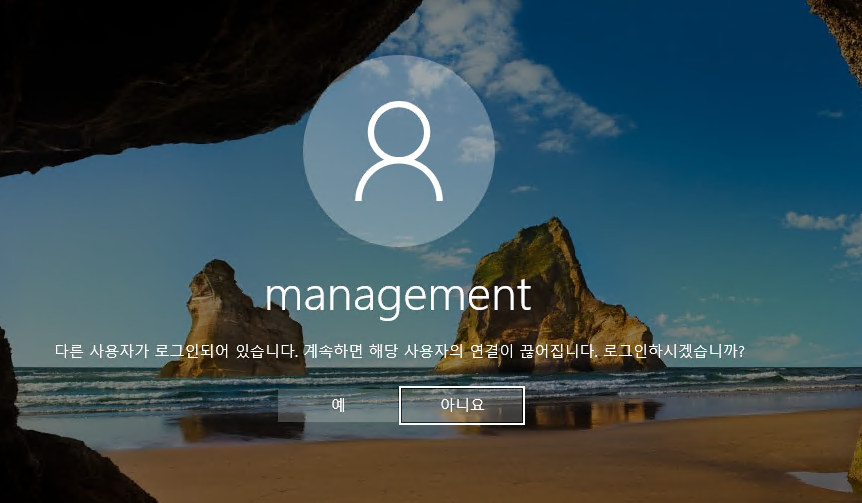Viewport: 862px width, 503px height.
Task: Click the management account name
Action: (x=399, y=297)
